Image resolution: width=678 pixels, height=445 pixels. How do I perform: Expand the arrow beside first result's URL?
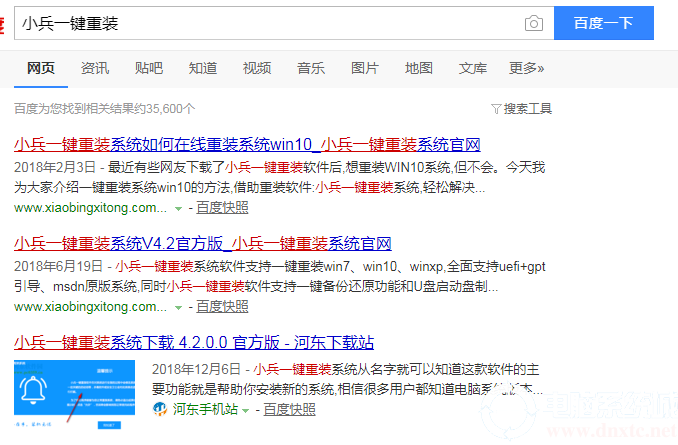point(178,208)
